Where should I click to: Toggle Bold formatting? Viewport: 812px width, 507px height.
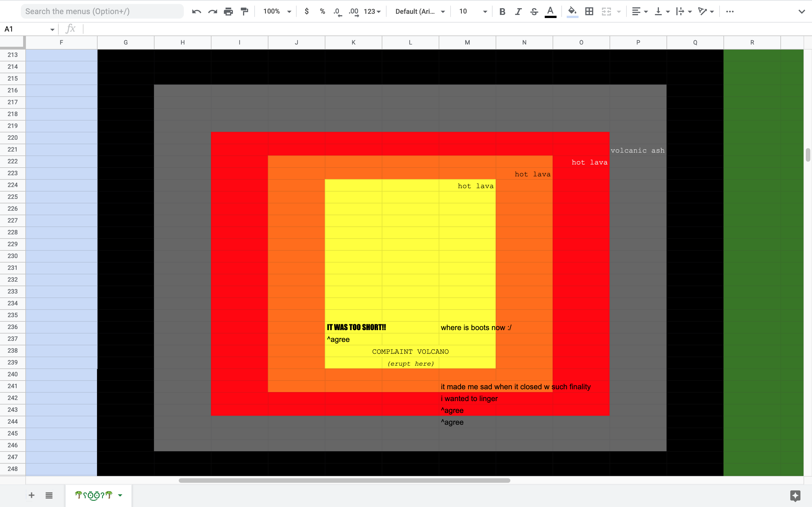click(502, 12)
